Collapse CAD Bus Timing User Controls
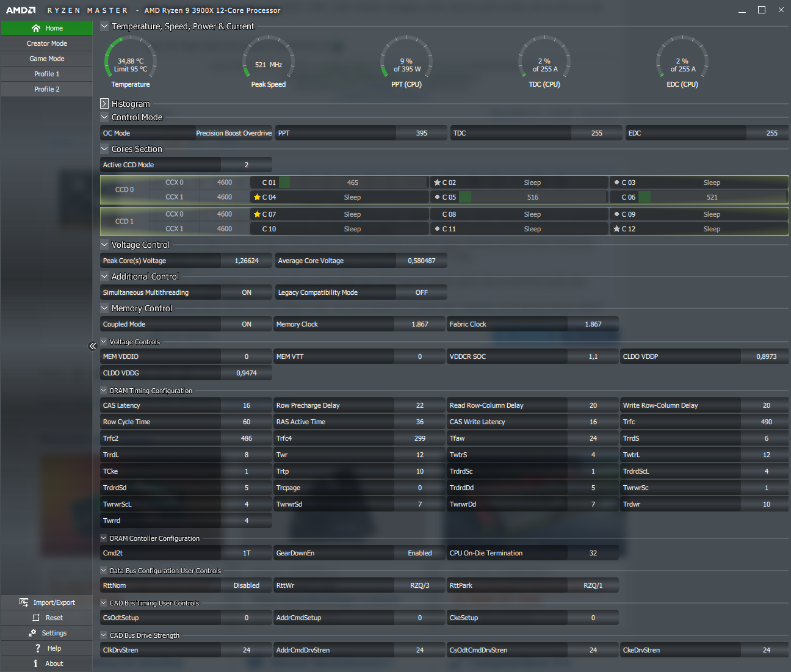This screenshot has height=672, width=791. [104, 603]
